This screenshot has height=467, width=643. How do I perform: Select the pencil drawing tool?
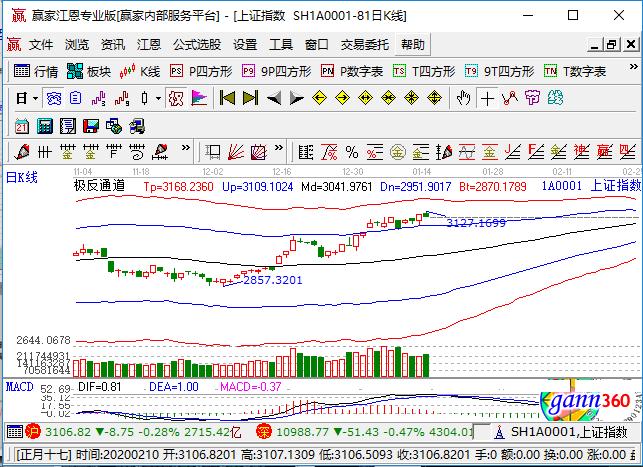22,153
